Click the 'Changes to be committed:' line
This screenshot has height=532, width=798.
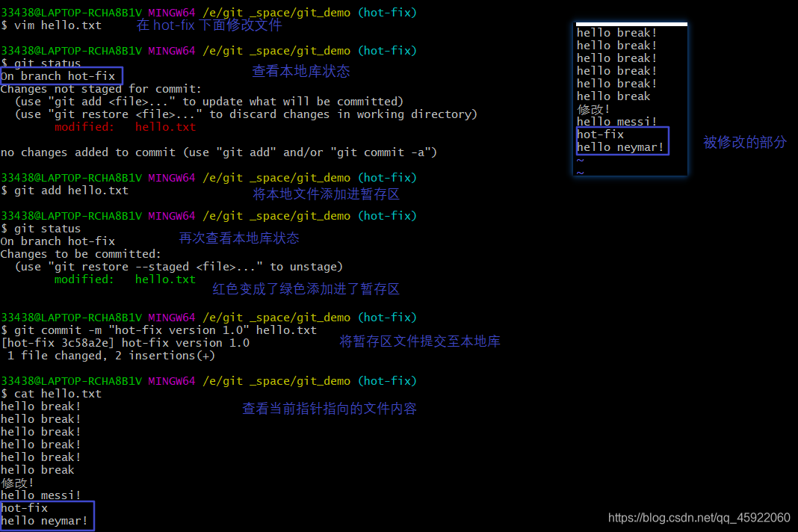pyautogui.click(x=81, y=254)
